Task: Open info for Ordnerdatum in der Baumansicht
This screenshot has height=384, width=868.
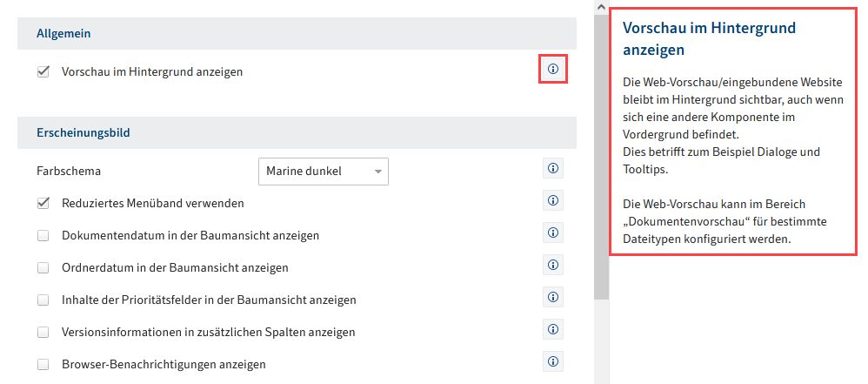Action: click(x=552, y=265)
